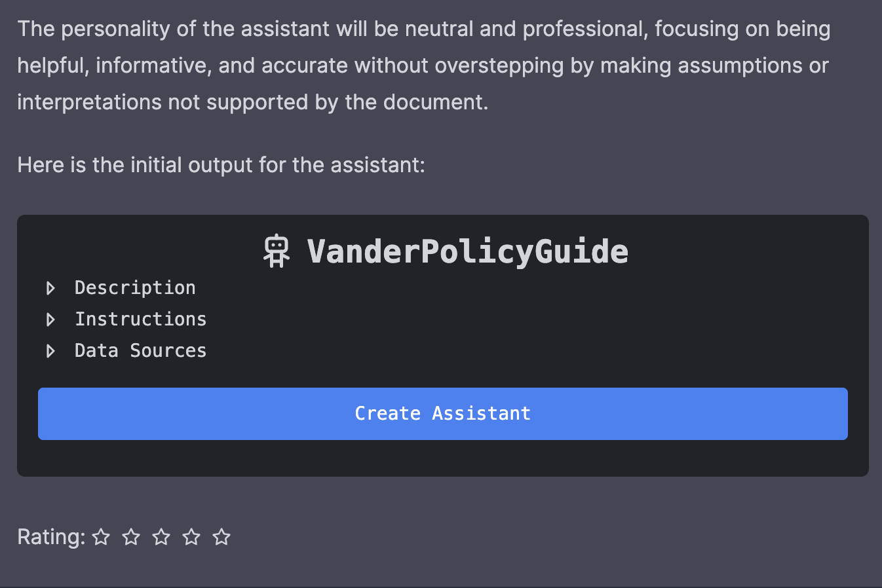882x588 pixels.
Task: Click the robot icon beside VanderPolicyGuide
Action: tap(277, 251)
